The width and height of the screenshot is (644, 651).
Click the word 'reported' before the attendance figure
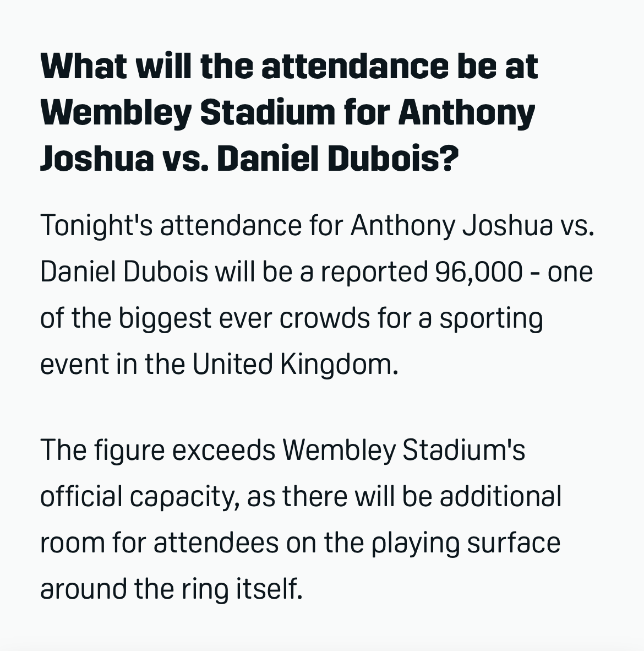(x=375, y=272)
